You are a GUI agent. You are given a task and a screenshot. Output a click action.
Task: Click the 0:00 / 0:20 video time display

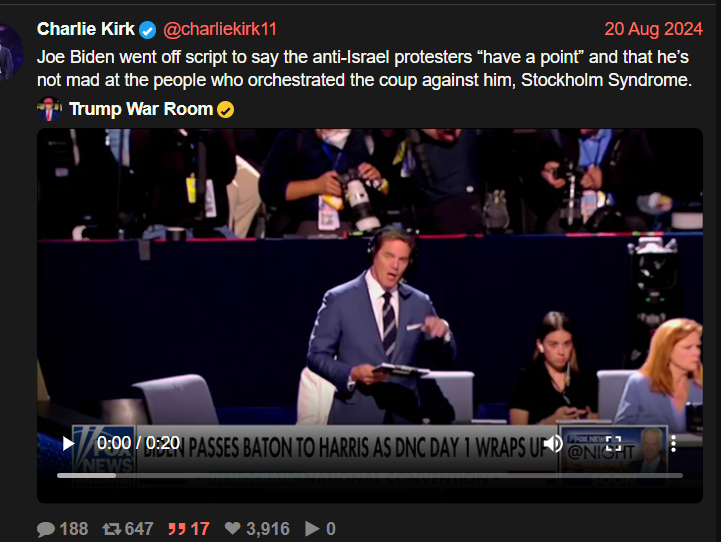138,443
